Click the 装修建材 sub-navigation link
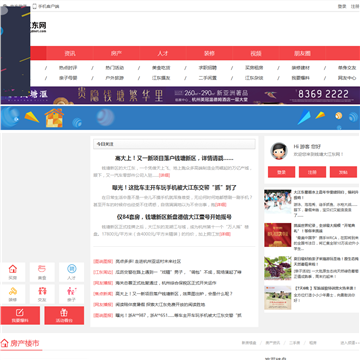 coord(301,68)
